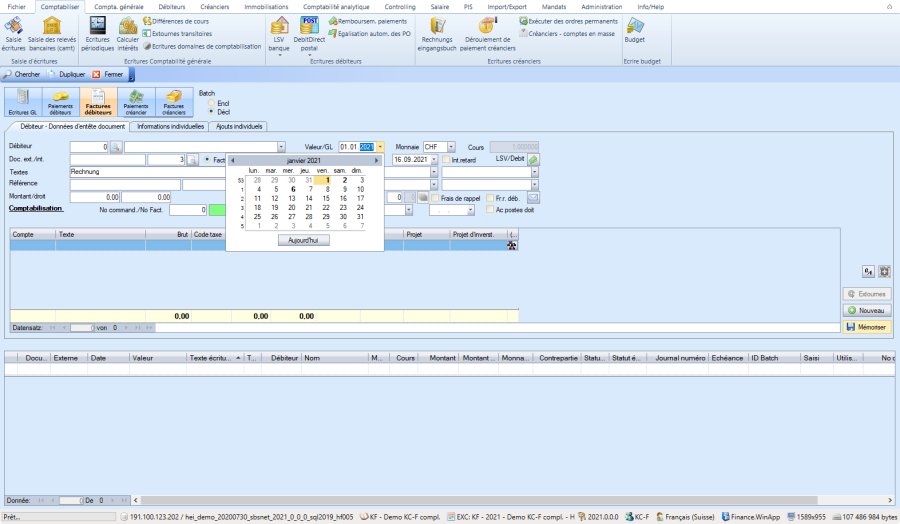Toggle the Int.retard checkbox
Image resolution: width=900 pixels, height=524 pixels.
[x=446, y=160]
